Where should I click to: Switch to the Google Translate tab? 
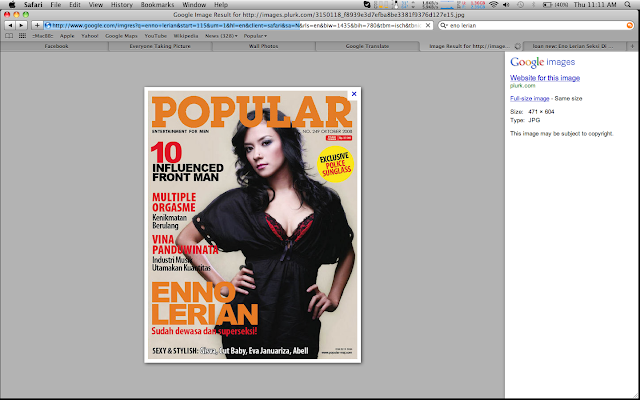tap(367, 46)
